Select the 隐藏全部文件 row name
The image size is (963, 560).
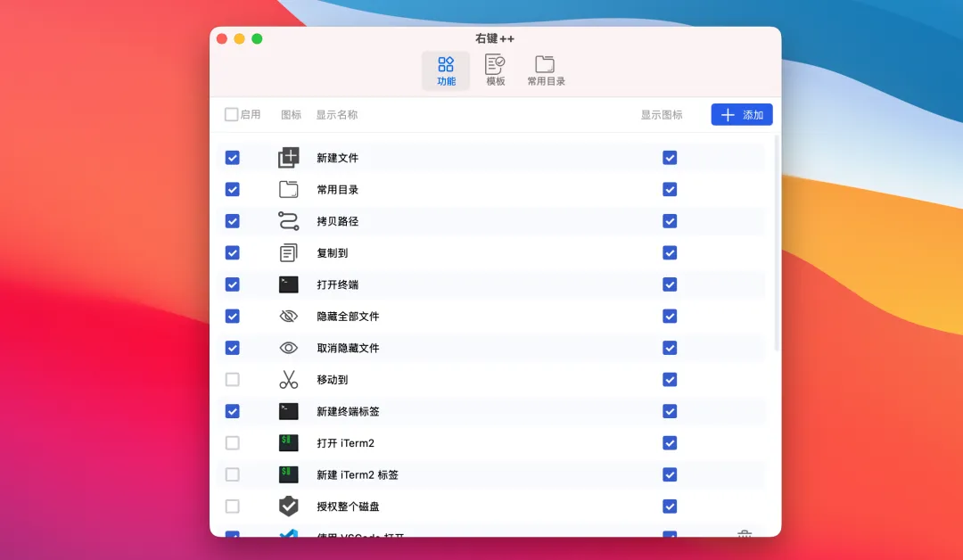point(349,317)
